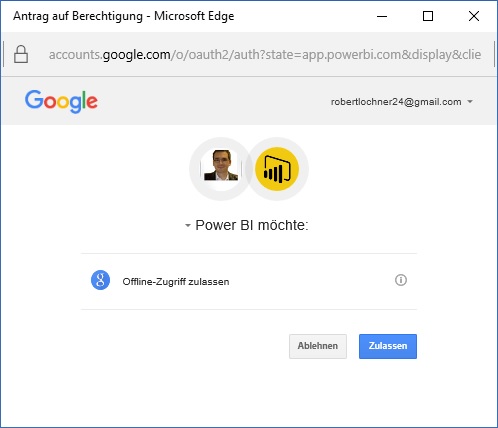Open the robertlochner24@gmail.com account dropdown
Screen dimensions: 498x428
pos(402,102)
